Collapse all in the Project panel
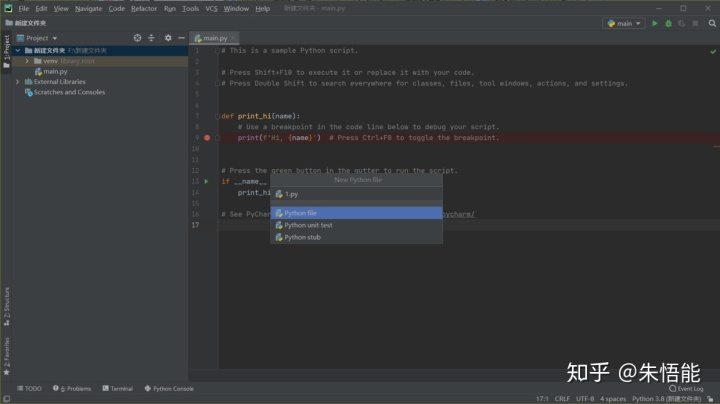The width and height of the screenshot is (720, 404). point(151,38)
